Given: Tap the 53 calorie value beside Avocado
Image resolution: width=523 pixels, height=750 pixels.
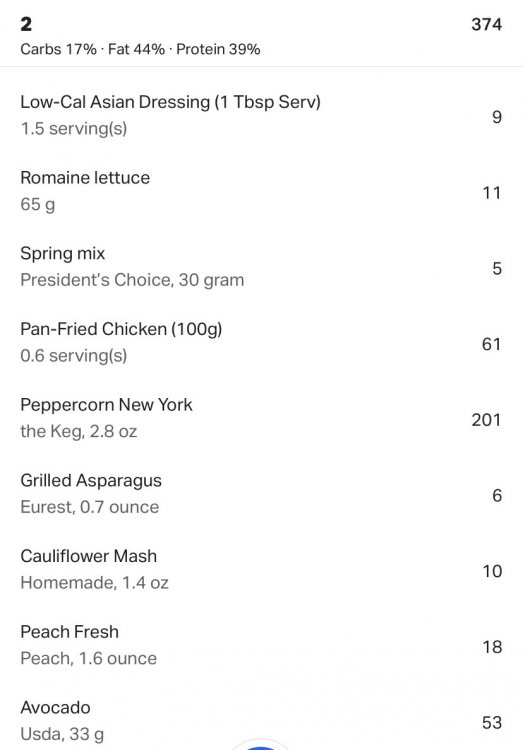Looking at the screenshot, I should (x=492, y=722).
